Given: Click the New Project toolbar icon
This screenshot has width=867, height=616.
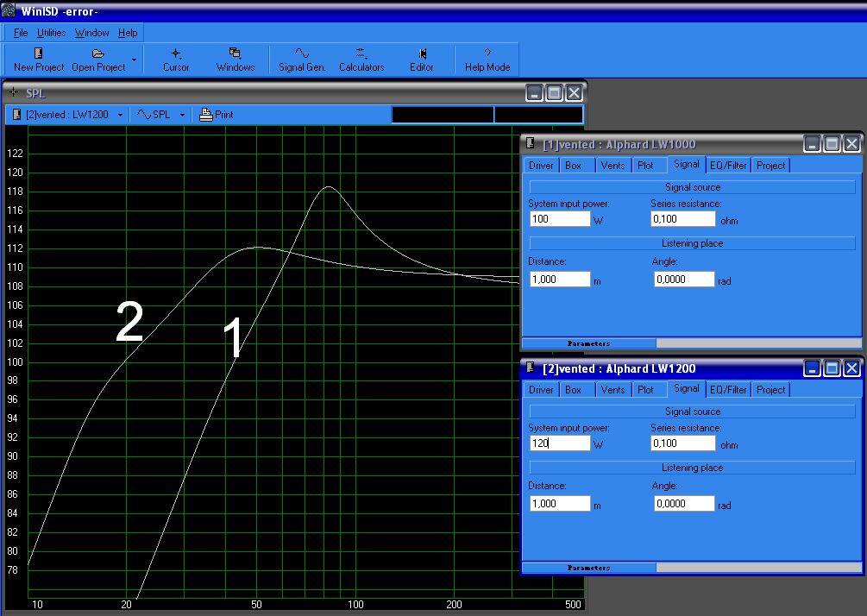Looking at the screenshot, I should pyautogui.click(x=38, y=53).
